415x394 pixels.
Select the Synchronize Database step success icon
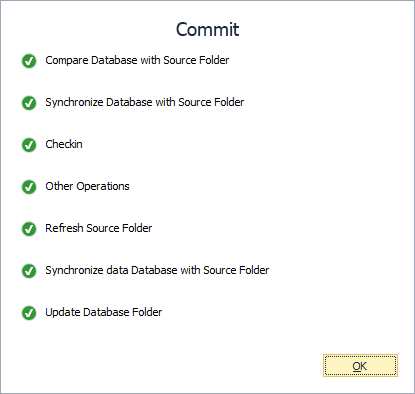click(x=29, y=103)
